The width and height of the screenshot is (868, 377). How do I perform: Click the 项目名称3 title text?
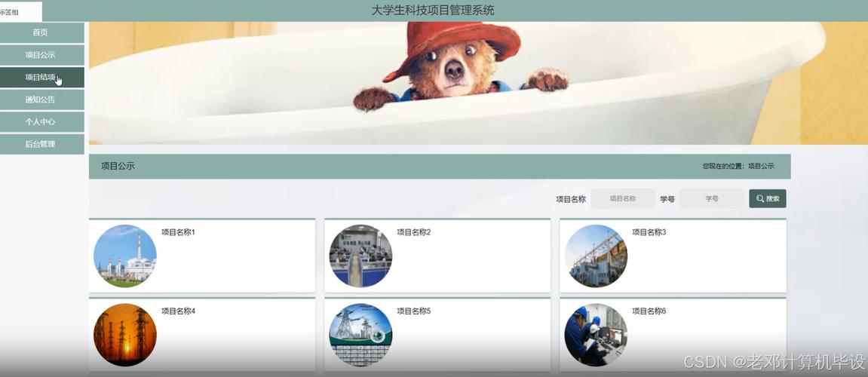[x=649, y=232]
